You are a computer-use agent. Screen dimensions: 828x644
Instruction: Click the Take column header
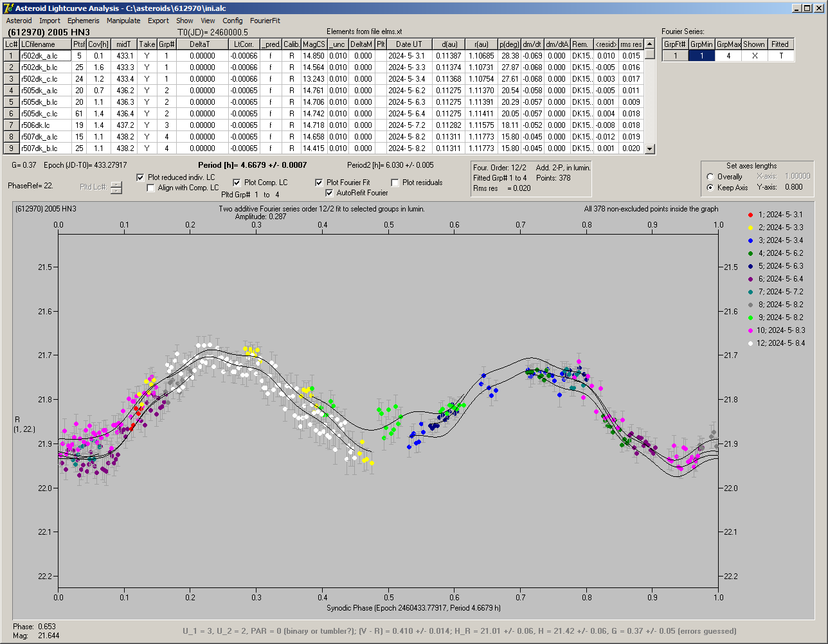[x=147, y=44]
